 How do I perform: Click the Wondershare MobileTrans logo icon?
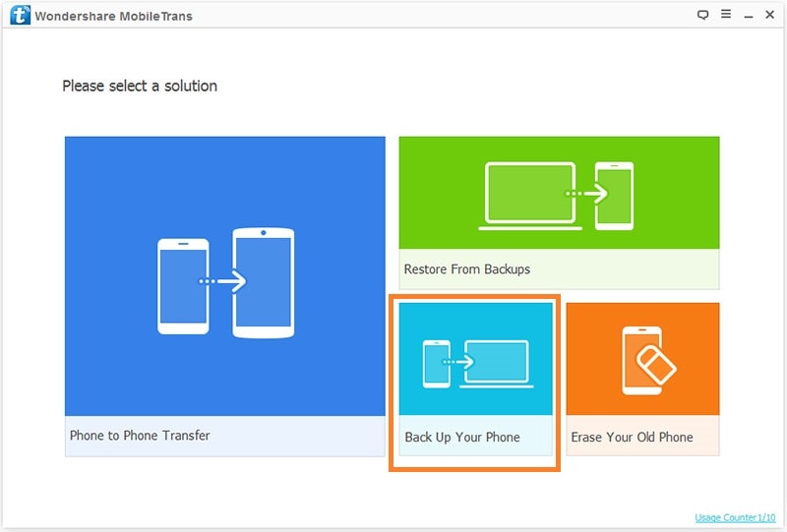coord(20,15)
